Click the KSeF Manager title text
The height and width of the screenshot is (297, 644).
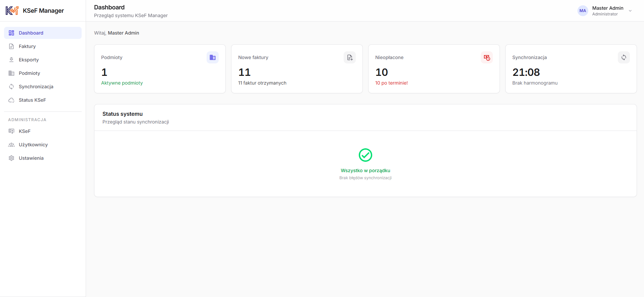43,11
